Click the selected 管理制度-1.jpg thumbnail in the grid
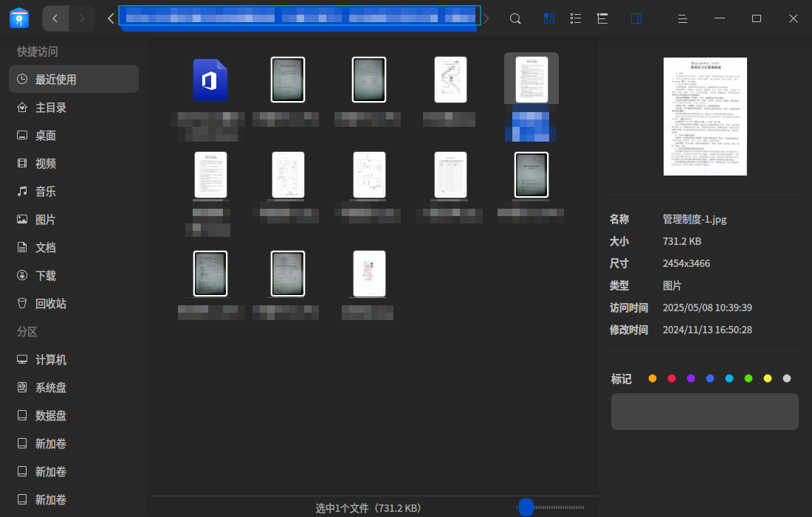812x517 pixels. coord(531,79)
